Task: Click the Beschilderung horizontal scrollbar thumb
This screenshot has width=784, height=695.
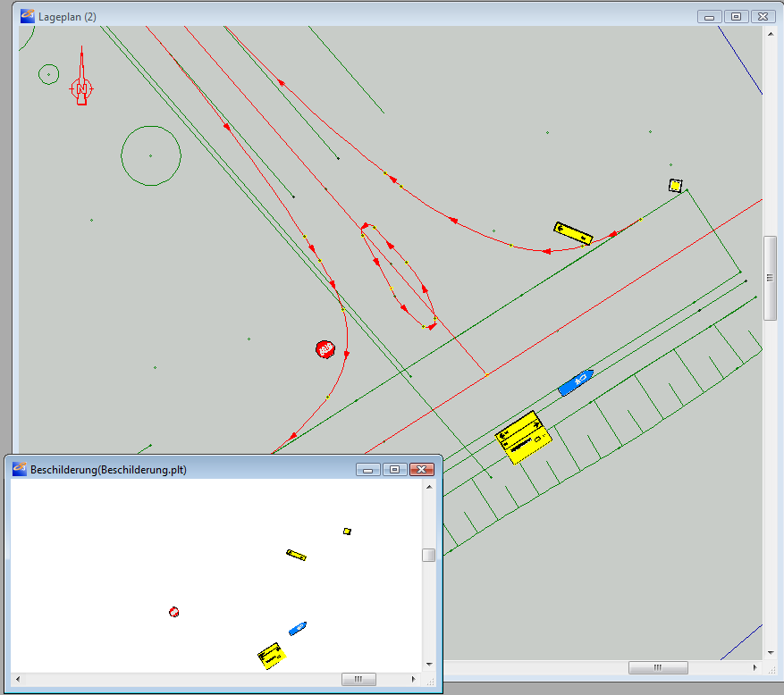Action: pos(358,679)
